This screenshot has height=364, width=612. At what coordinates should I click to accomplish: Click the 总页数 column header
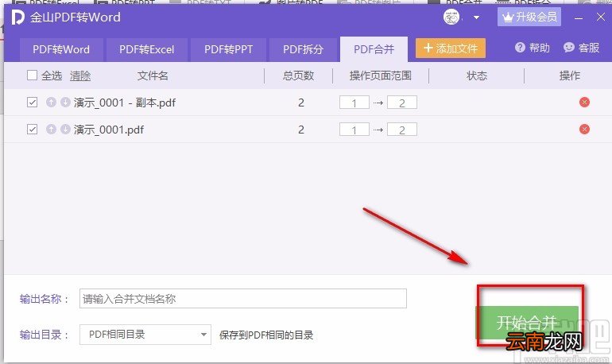pyautogui.click(x=299, y=76)
